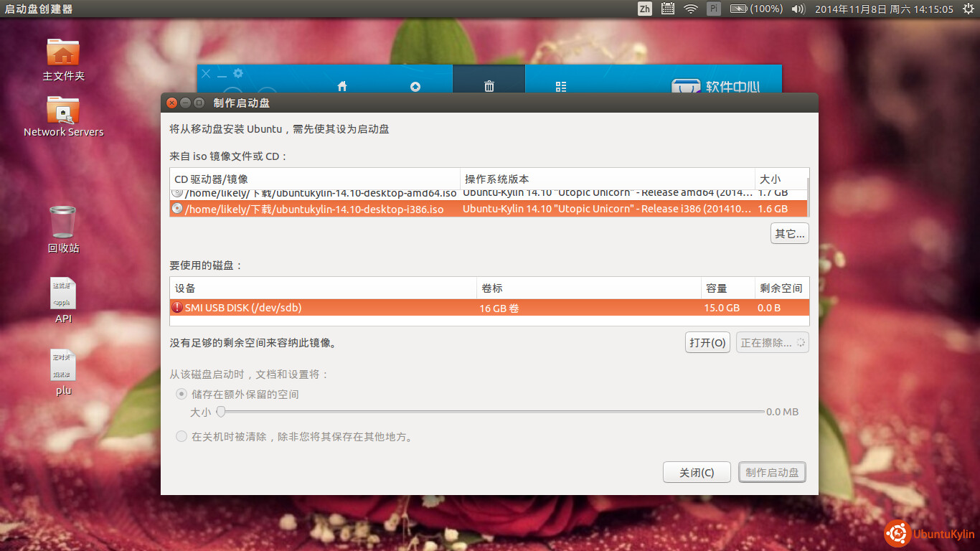This screenshot has height=551, width=980.
Task: Open the volume sound indicator
Action: click(798, 9)
